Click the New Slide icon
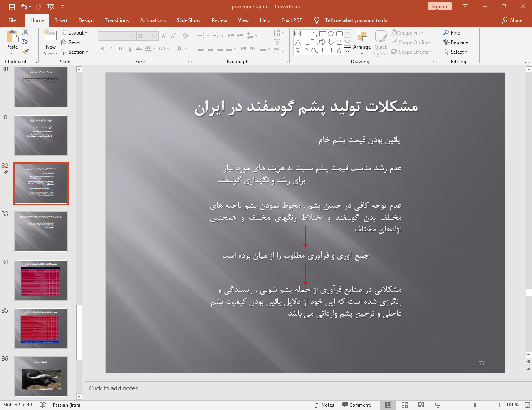 50,36
